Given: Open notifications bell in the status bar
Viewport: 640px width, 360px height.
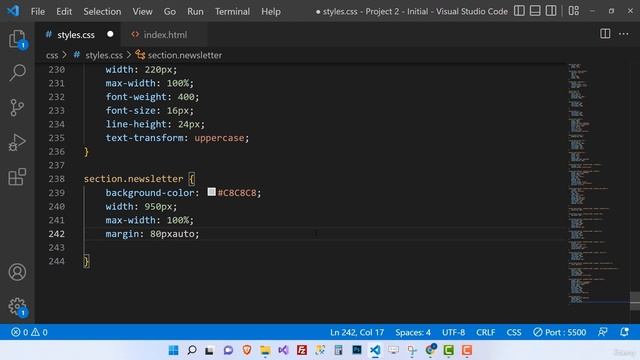Looking at the screenshot, I should (624, 332).
